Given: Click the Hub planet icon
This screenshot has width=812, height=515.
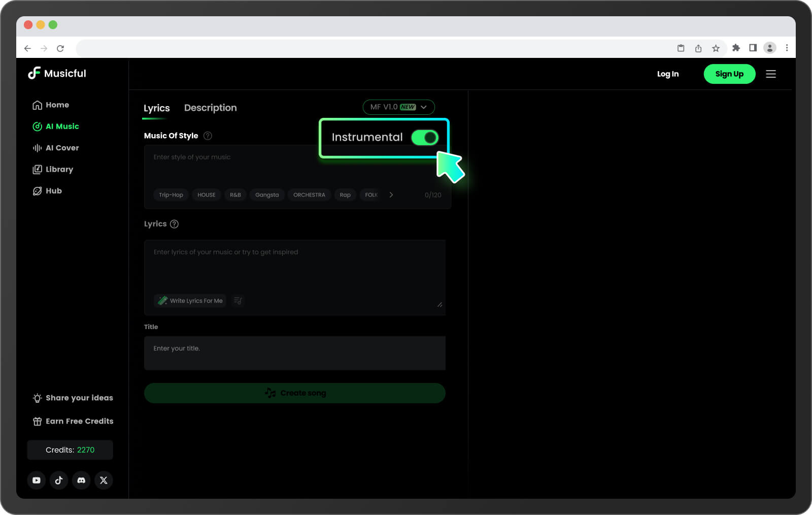Looking at the screenshot, I should pos(37,191).
